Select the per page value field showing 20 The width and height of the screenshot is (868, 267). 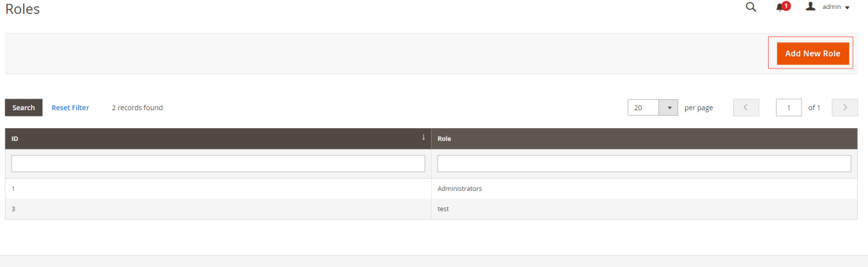coord(643,107)
